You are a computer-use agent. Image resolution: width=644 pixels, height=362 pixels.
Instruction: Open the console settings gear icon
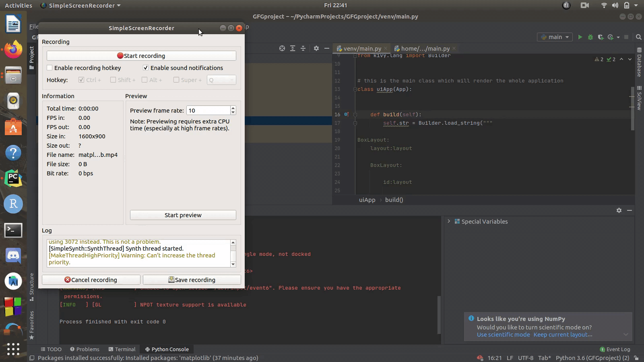click(x=619, y=210)
